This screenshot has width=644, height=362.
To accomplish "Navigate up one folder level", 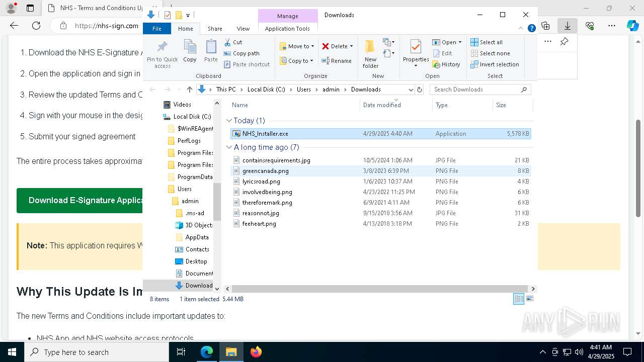I will 189,89.
